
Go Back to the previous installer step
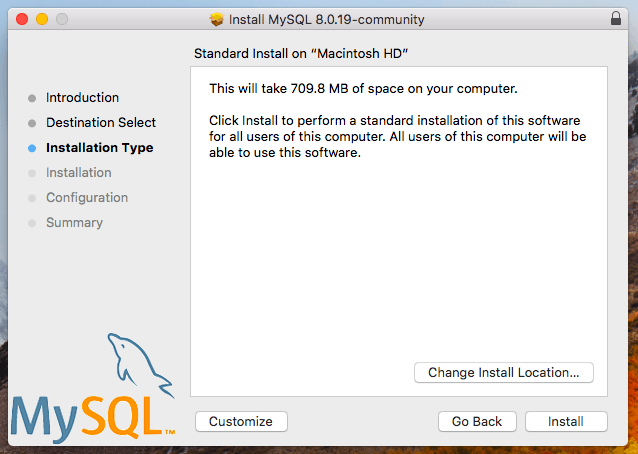tap(477, 421)
